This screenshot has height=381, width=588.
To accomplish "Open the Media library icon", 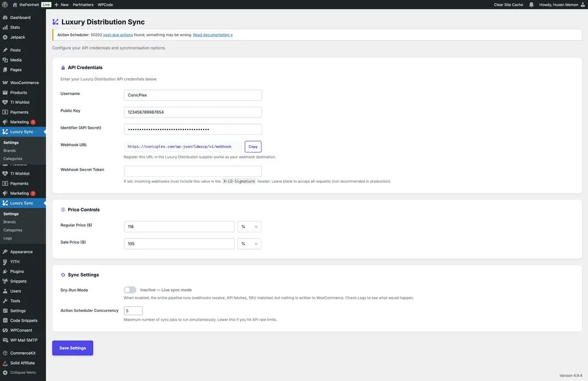I will tap(5, 60).
